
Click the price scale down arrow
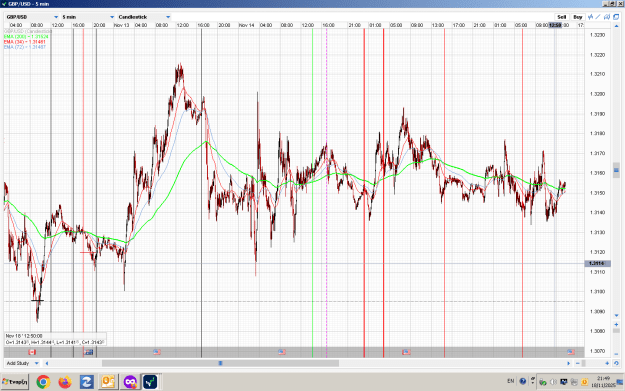point(616,316)
